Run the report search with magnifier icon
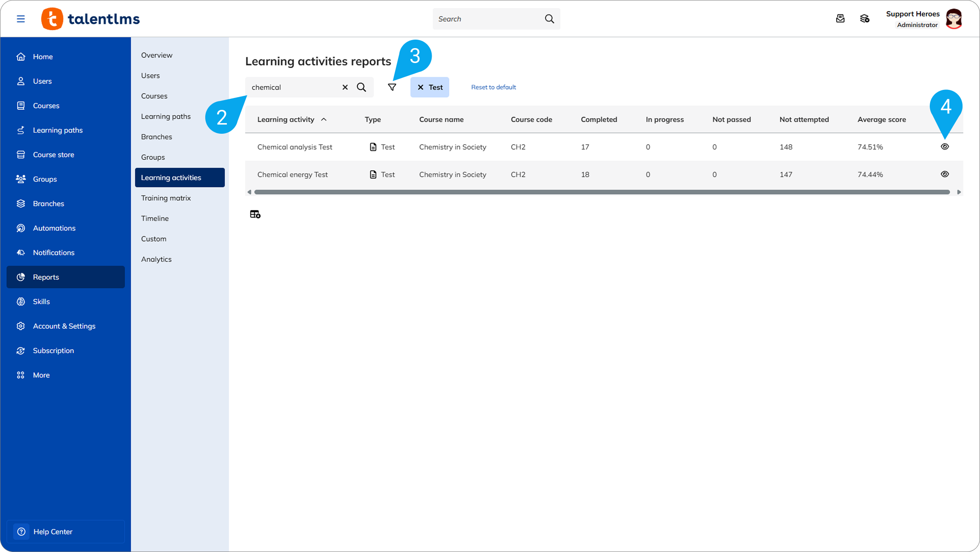980x552 pixels. pos(361,87)
